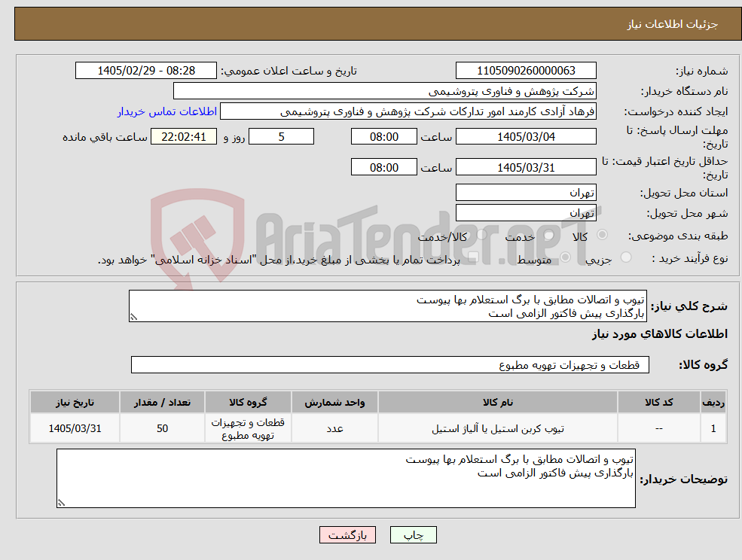Click the page header جزئیات اطلاعات نیاز
Viewport: 742px width, 560px height.
672,24
